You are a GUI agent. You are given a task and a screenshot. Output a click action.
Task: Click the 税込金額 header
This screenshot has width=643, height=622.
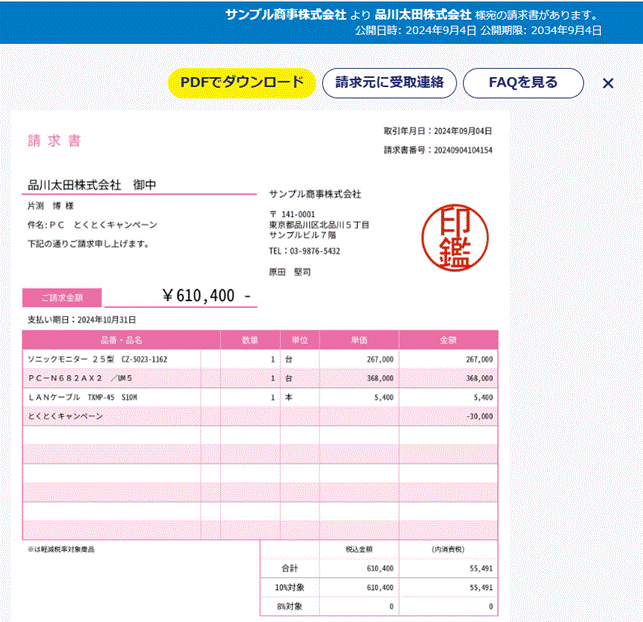tap(359, 549)
